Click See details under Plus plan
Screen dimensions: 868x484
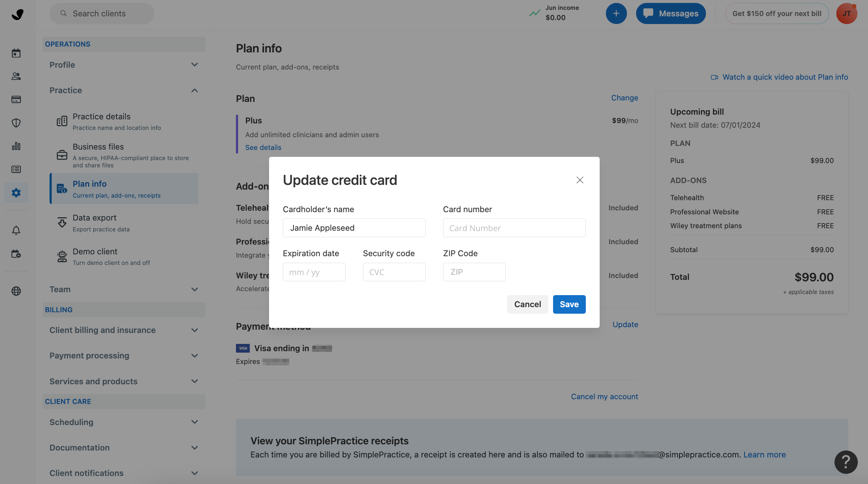click(x=263, y=147)
